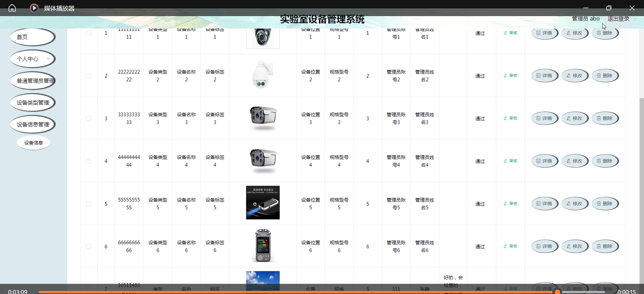Click dome camera thumbnail in row 1

click(263, 38)
